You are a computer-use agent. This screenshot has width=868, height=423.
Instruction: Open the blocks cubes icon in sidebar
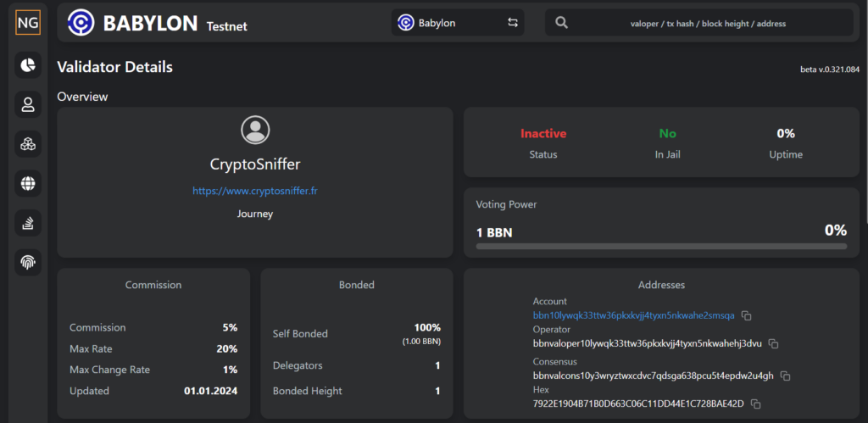tap(28, 144)
